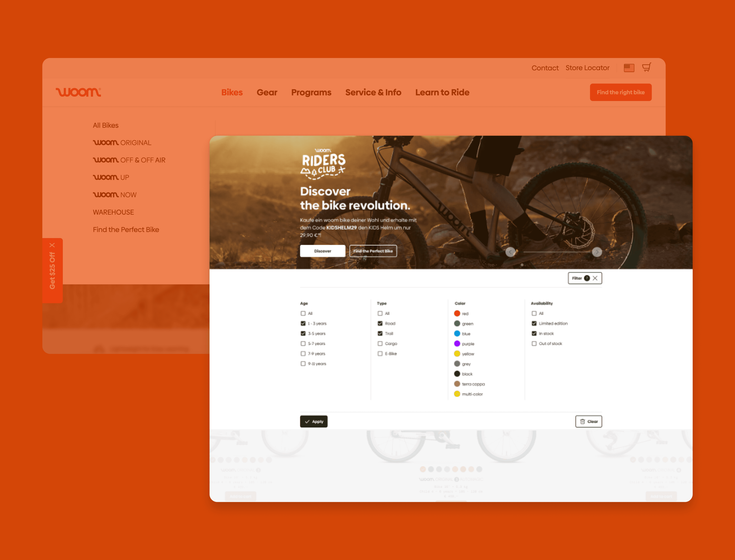Click the checkmark/Apply icon button

pyautogui.click(x=314, y=421)
